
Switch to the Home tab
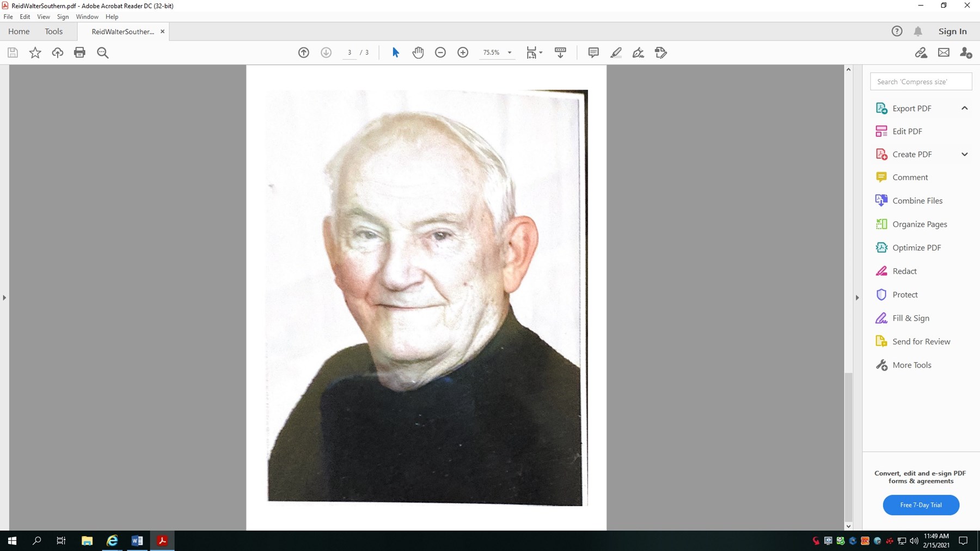coord(19,31)
